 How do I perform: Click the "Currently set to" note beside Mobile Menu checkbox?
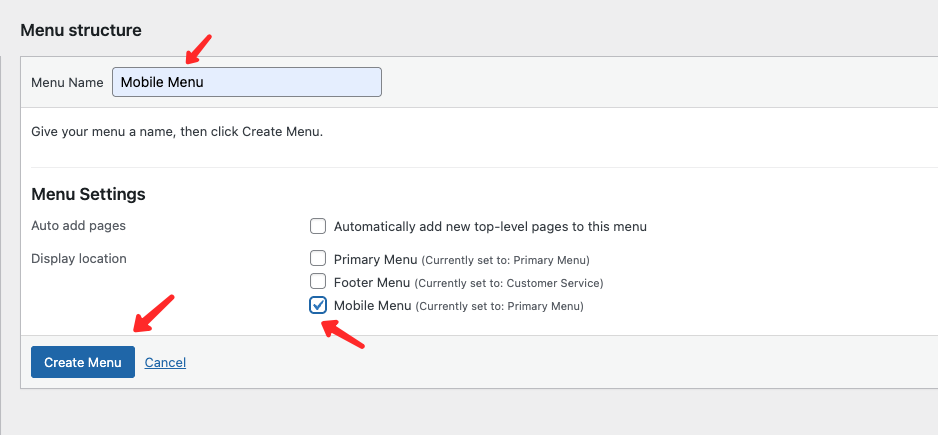click(x=499, y=306)
